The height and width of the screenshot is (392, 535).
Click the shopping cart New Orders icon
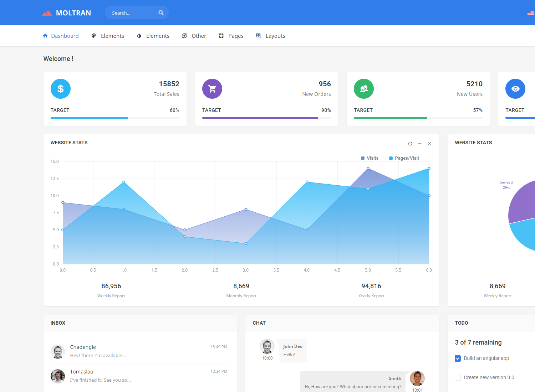coord(212,89)
